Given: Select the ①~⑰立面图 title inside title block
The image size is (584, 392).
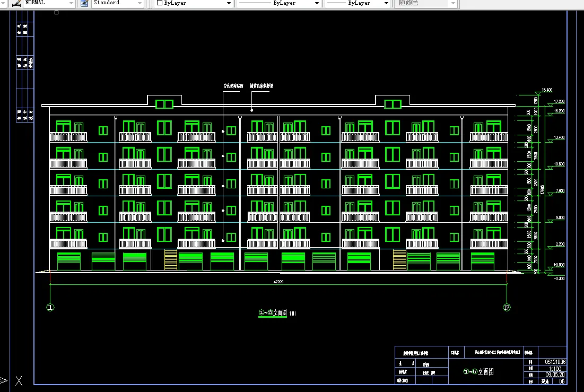Looking at the screenshot, I should 478,371.
